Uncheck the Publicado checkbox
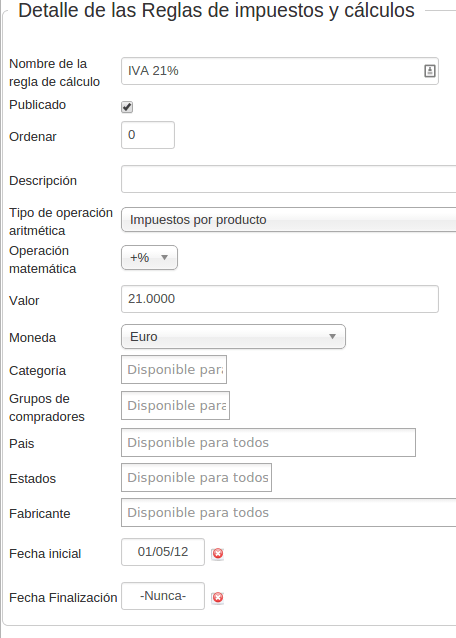This screenshot has height=638, width=456. point(127,107)
